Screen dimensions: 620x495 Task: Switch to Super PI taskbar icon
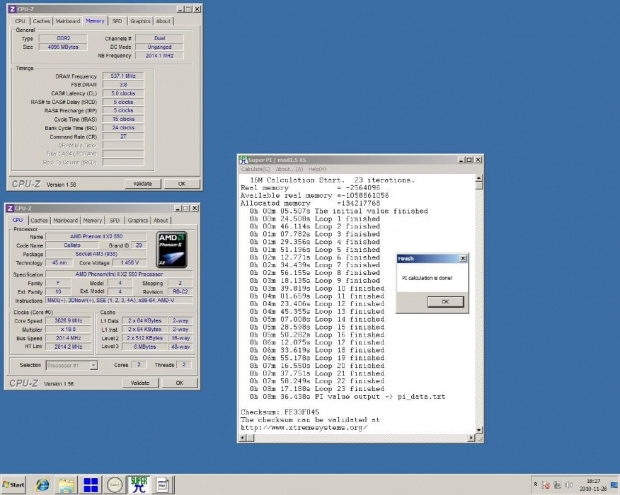point(138,485)
